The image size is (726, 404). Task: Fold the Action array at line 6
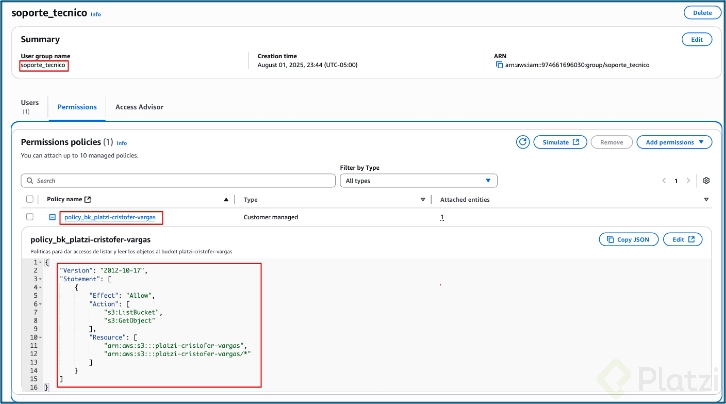click(x=40, y=304)
